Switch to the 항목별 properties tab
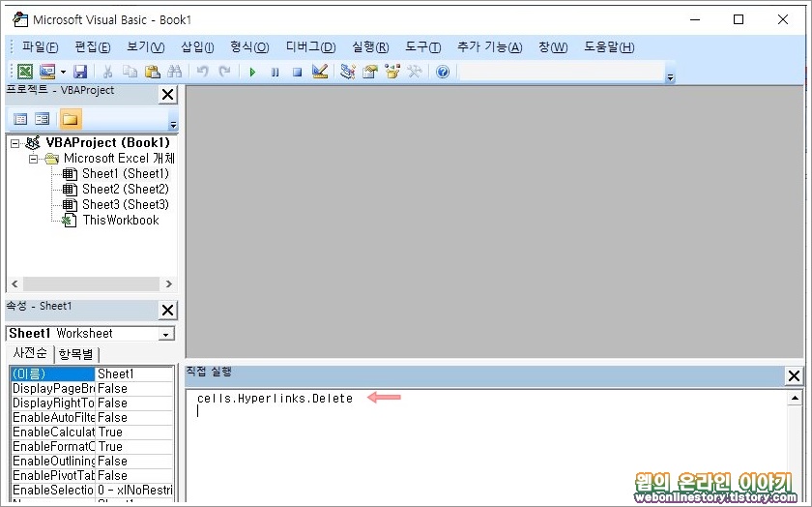Image resolution: width=812 pixels, height=507 pixels. pyautogui.click(x=75, y=354)
